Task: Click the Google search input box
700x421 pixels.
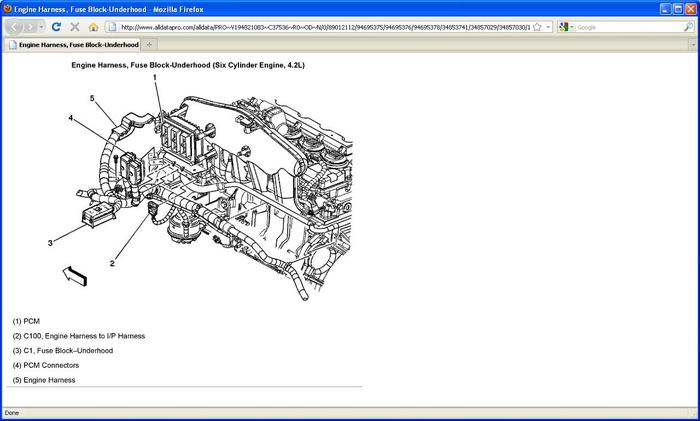Action: coord(629,27)
